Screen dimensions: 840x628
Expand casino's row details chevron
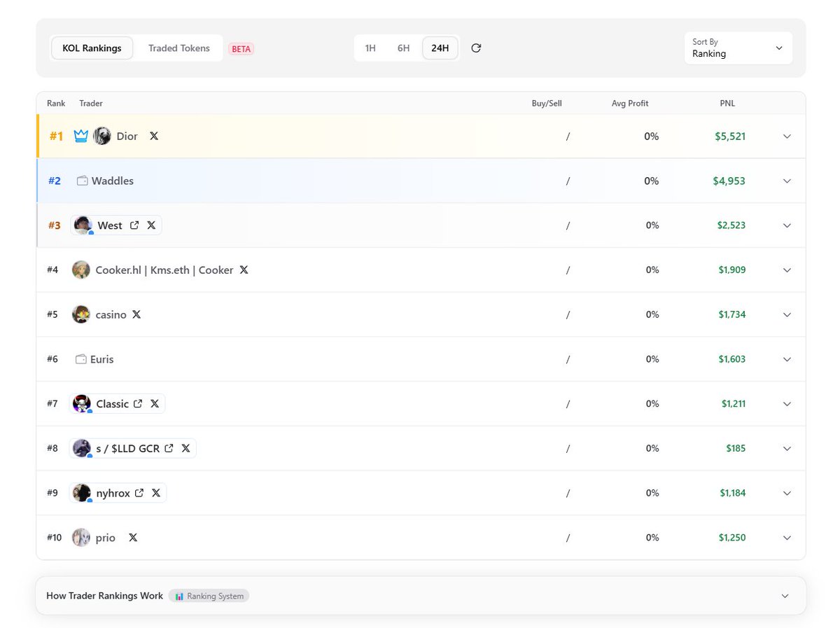point(787,315)
